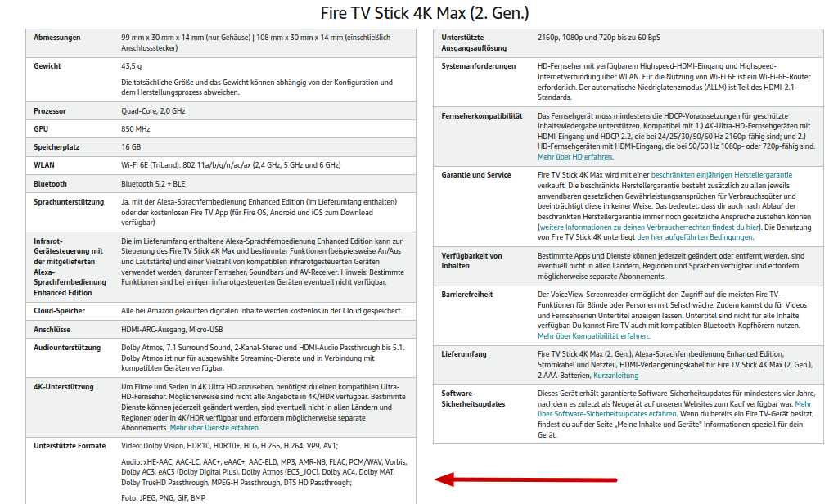Click the 'Foto: JPEG, PNG, GIF, BMP' line
Screen dimensions: 838x504
(164, 498)
